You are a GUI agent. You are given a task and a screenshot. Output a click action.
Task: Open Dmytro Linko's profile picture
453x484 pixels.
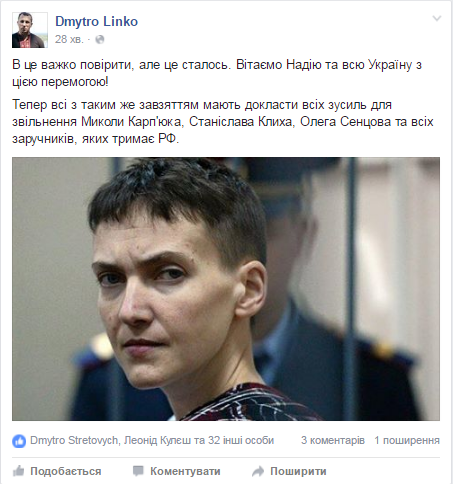(30, 30)
